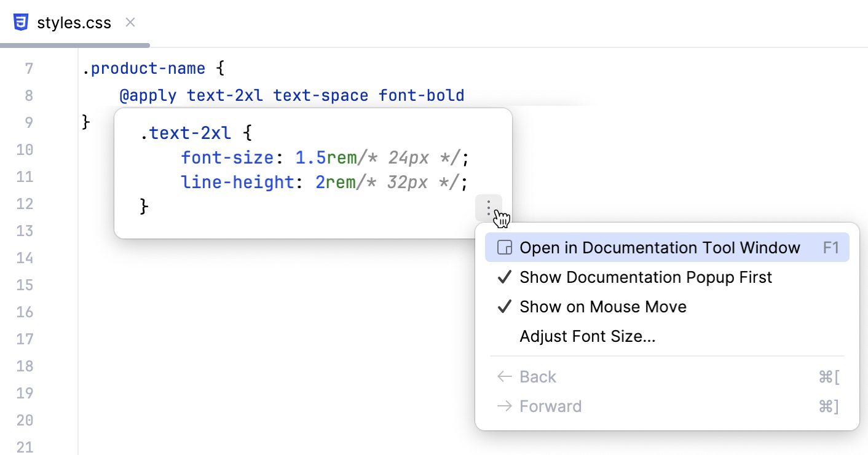Click the text-2xl class on line 8
Screen dimensions: 868x455
(225, 95)
